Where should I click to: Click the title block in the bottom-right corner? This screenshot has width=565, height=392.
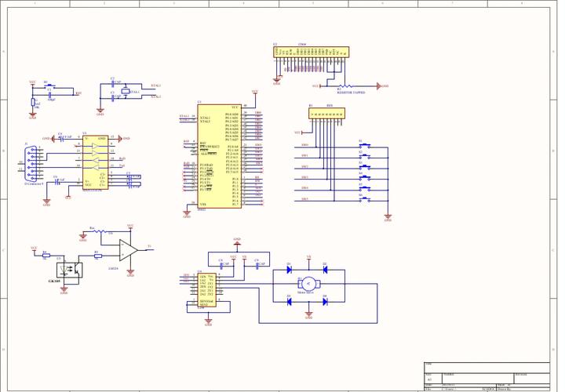487,376
